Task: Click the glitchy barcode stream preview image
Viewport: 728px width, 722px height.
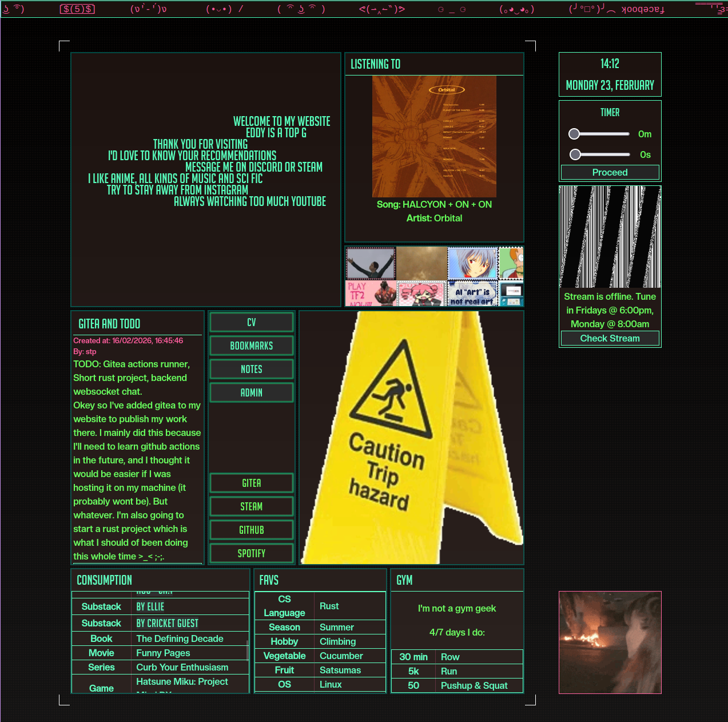Action: pos(610,237)
